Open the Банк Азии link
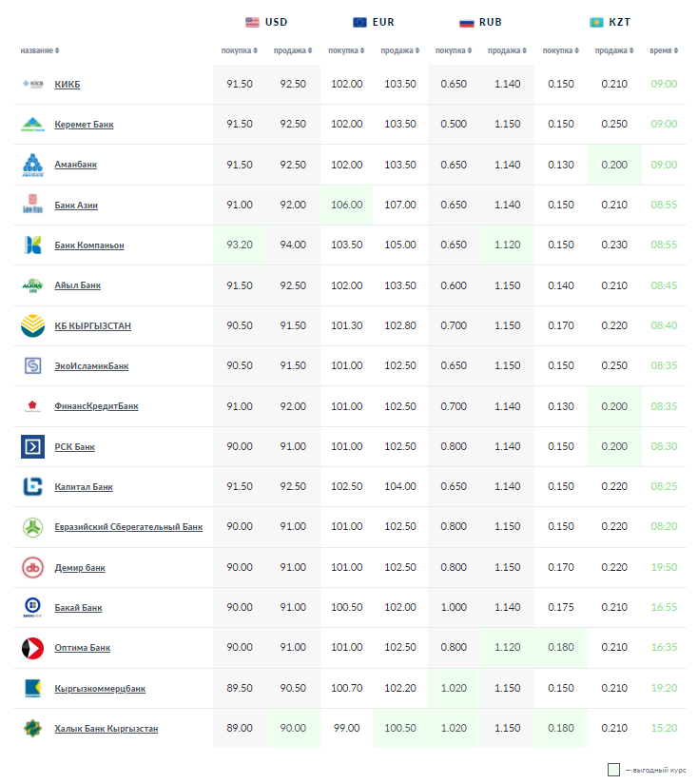698x784 pixels. 76,206
